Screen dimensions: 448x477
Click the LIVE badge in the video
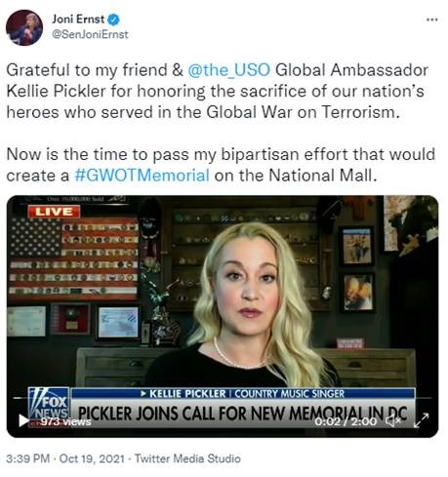(54, 212)
